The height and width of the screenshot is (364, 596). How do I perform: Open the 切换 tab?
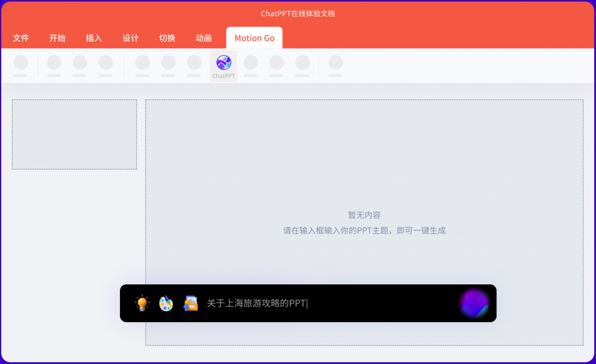pyautogui.click(x=167, y=38)
